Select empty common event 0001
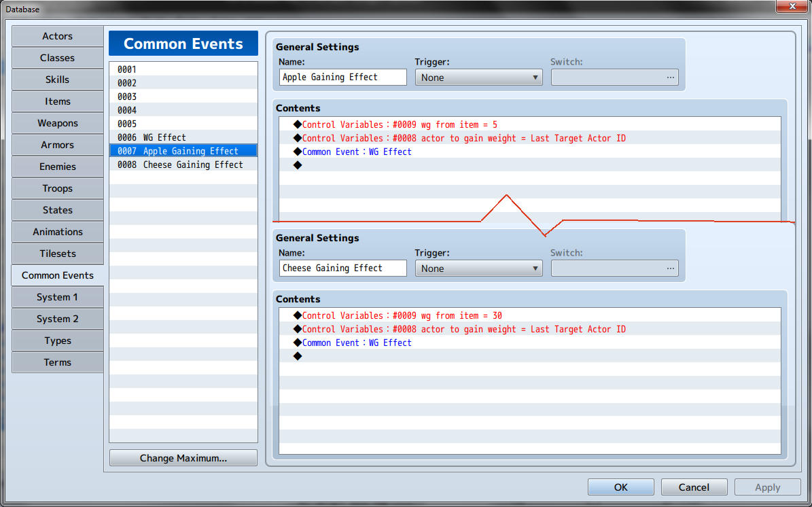Screen dimensions: 812x507 [183, 69]
